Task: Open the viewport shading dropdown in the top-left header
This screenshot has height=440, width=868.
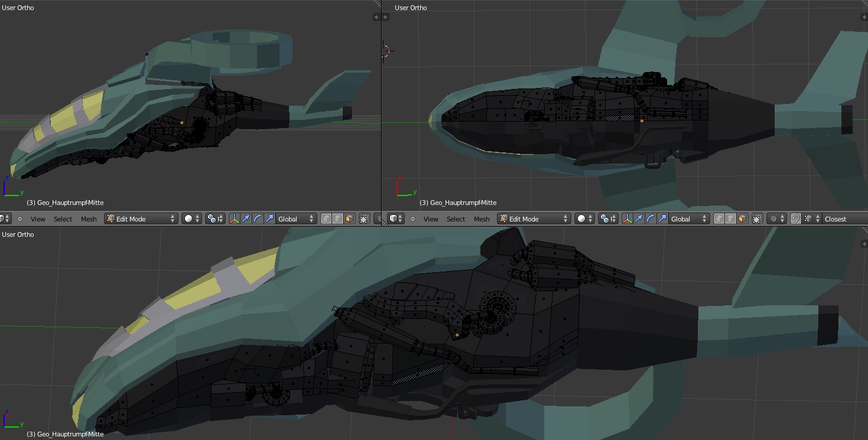Action: click(191, 219)
